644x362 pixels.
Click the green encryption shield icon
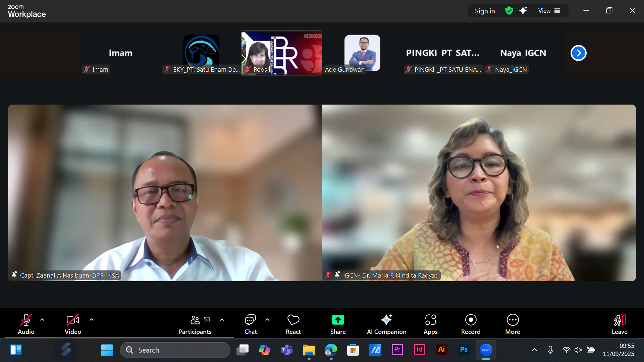[x=509, y=11]
